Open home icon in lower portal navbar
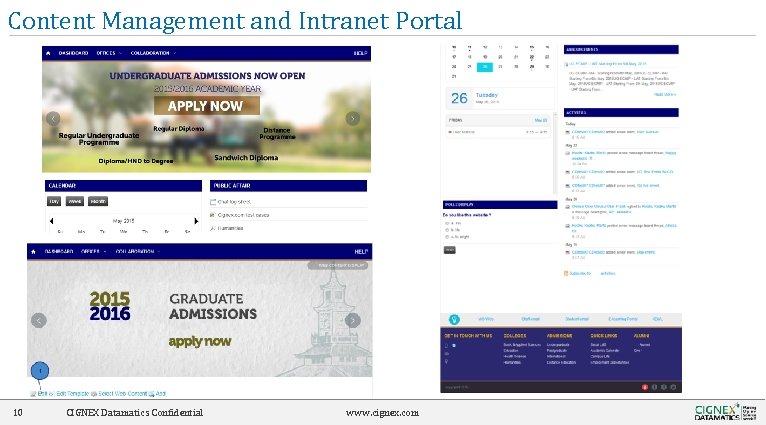This screenshot has width=766, height=425. (33, 252)
